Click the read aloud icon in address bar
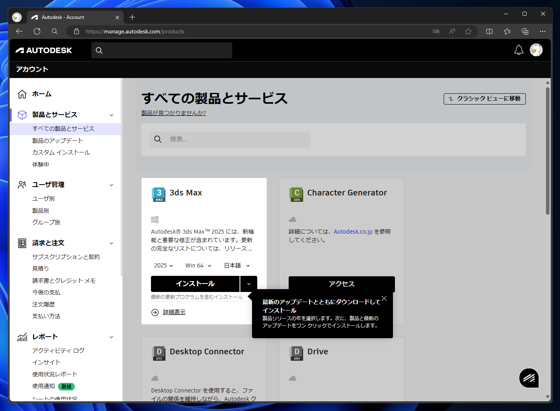The image size is (560, 411). pyautogui.click(x=452, y=31)
